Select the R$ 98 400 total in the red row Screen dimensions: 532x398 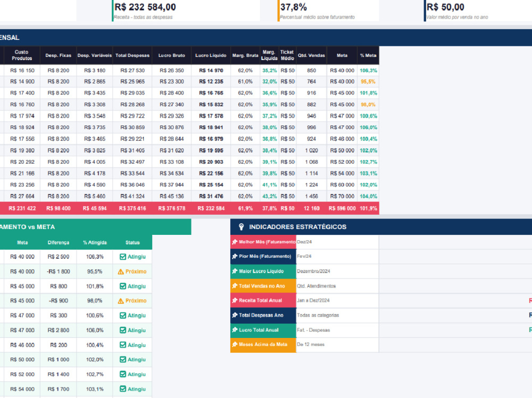tap(59, 208)
